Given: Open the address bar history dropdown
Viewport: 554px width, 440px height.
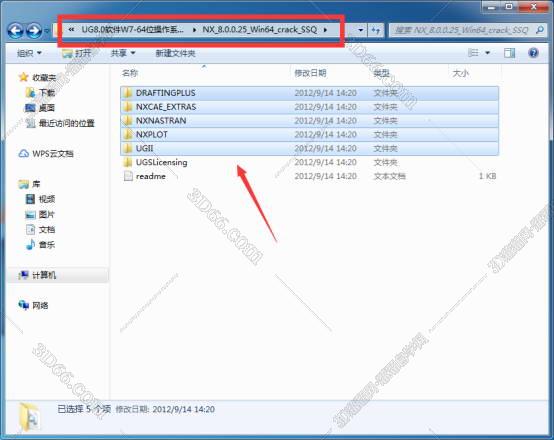Looking at the screenshot, I should click(x=360, y=30).
